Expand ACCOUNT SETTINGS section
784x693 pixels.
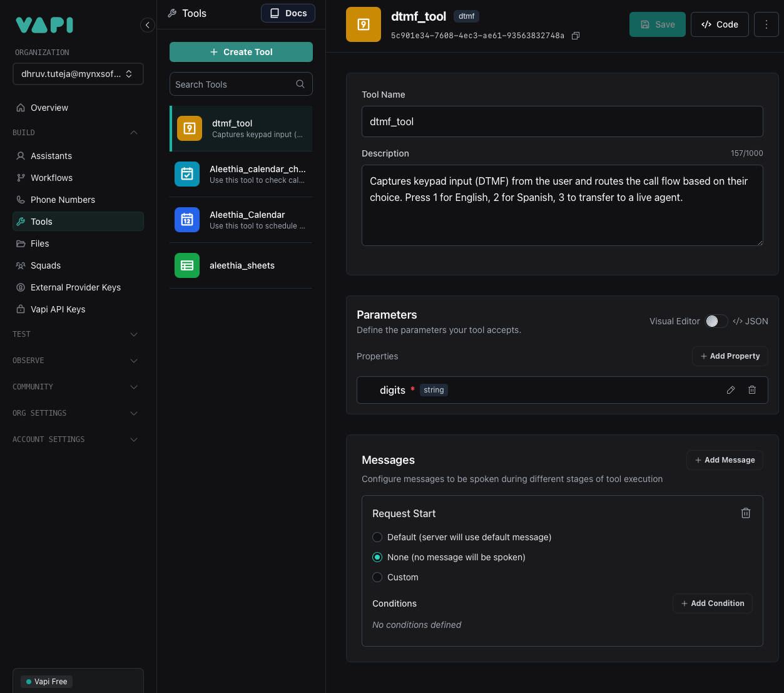[x=134, y=439]
